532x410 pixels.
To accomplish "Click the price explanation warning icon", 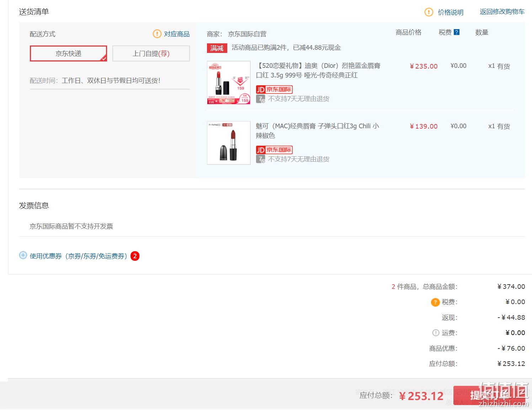I will coord(429,12).
